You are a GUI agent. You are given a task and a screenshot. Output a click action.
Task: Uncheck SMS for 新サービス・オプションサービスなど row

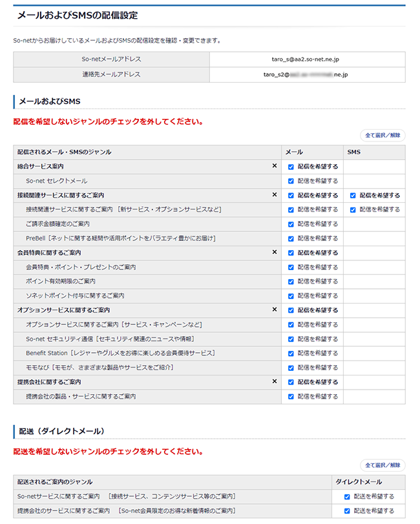(353, 209)
